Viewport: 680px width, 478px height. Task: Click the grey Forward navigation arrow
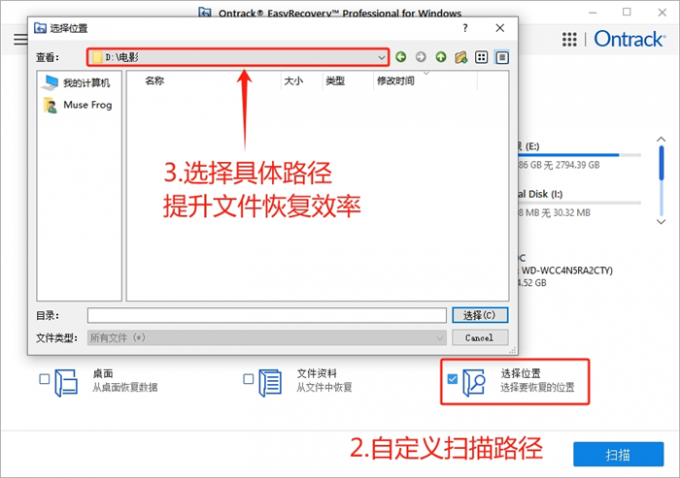click(421, 57)
